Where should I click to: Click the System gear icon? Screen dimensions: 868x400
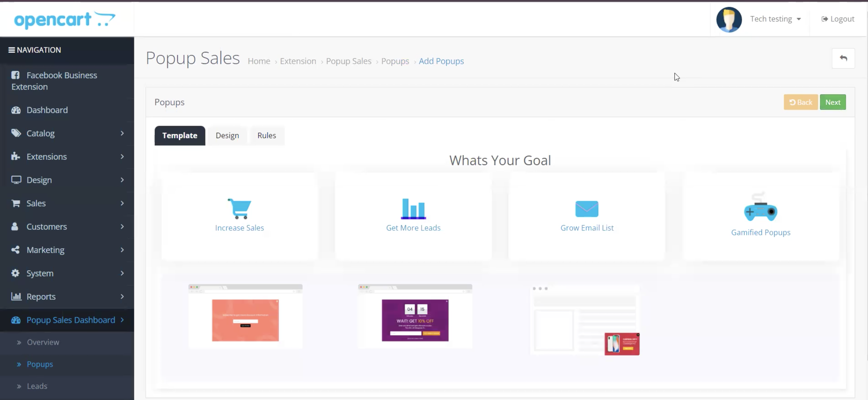pyautogui.click(x=15, y=273)
